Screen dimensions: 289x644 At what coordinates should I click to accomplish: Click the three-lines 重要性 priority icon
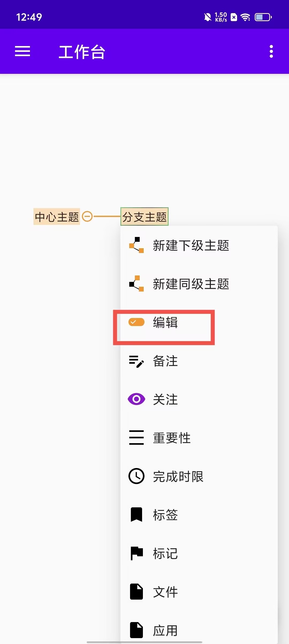click(136, 438)
